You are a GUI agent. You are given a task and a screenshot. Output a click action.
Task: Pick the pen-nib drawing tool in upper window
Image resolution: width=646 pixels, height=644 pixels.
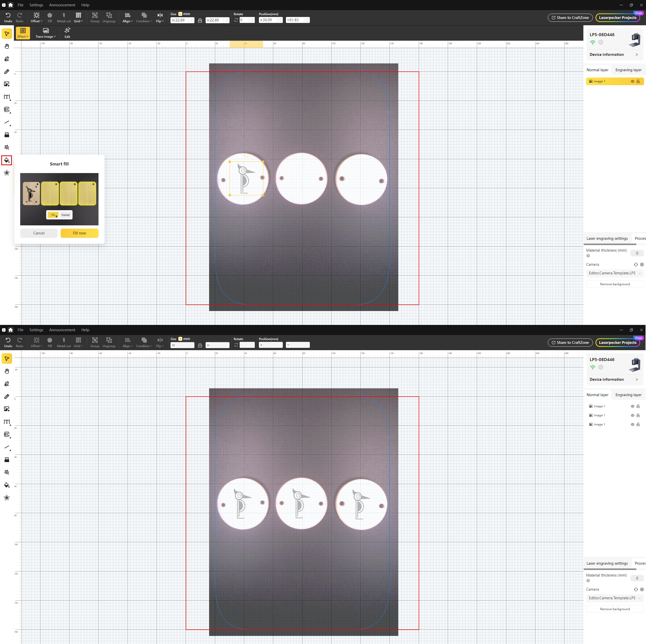tap(7, 59)
